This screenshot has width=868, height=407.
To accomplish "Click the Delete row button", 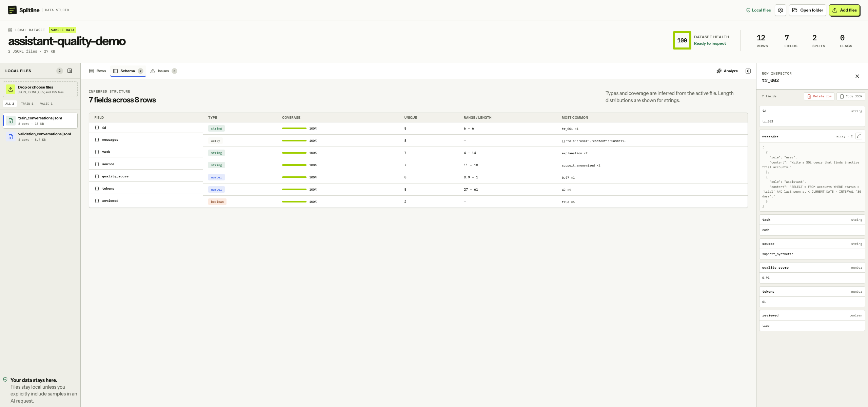I will point(819,96).
